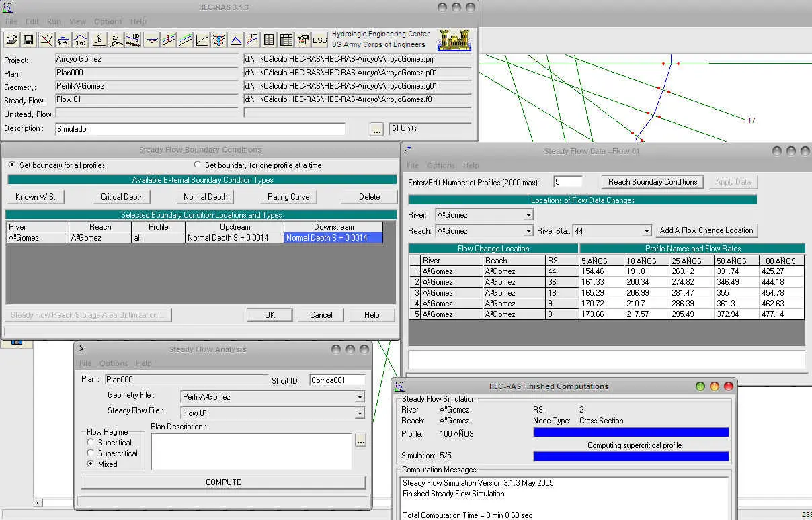Open the Geometry File dropdown
Viewport: 812px width, 520px height.
pyautogui.click(x=360, y=397)
